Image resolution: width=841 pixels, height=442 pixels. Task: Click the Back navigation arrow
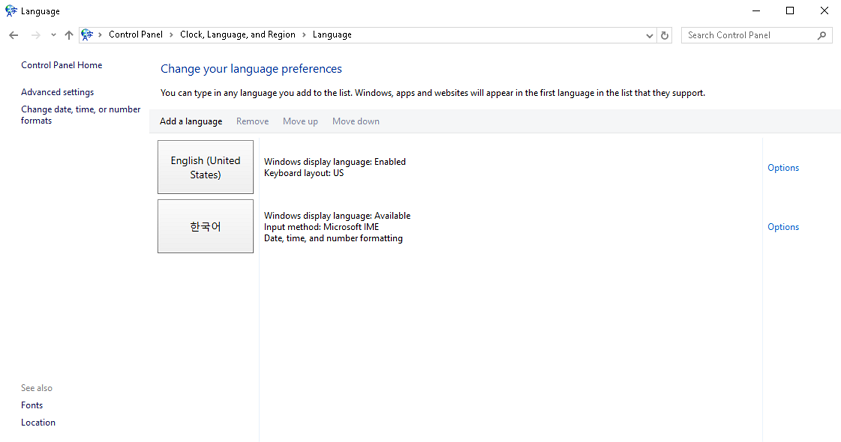point(14,35)
